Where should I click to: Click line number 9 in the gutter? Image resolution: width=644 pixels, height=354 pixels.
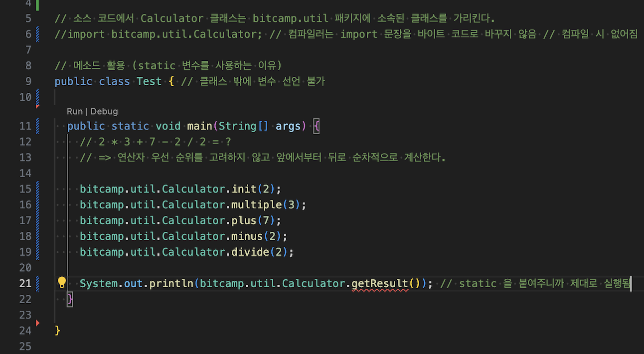pyautogui.click(x=28, y=81)
